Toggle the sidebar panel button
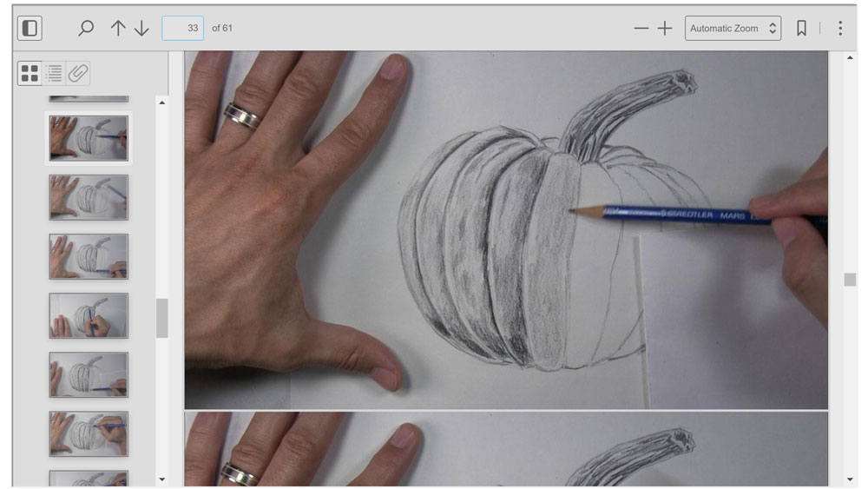The height and width of the screenshot is (489, 868). pos(30,29)
